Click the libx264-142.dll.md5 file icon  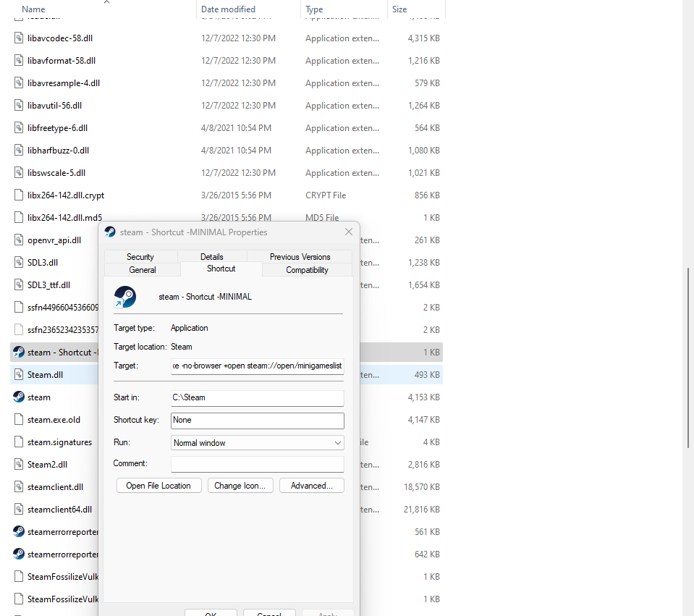[19, 217]
